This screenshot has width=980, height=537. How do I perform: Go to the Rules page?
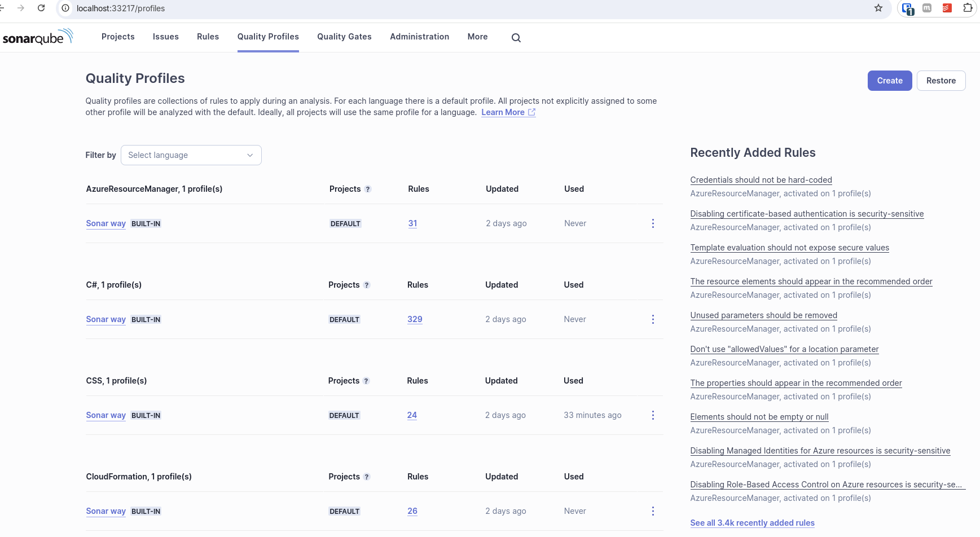pos(208,37)
